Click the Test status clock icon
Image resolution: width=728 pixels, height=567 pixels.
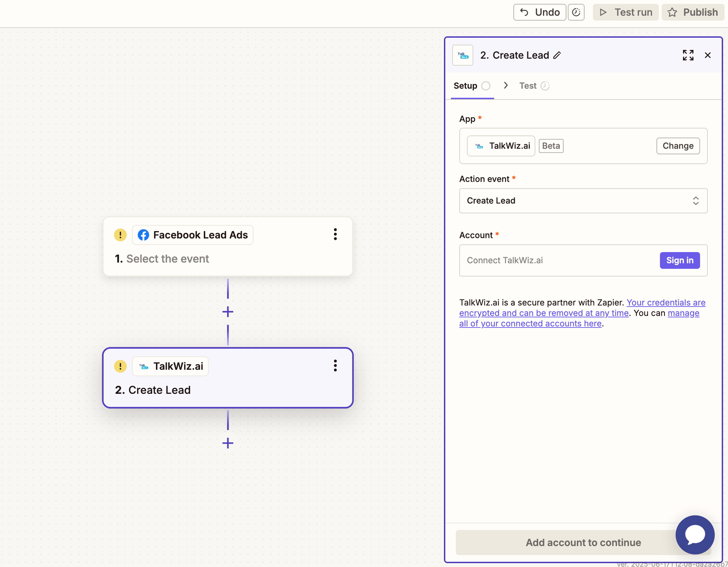coord(545,86)
